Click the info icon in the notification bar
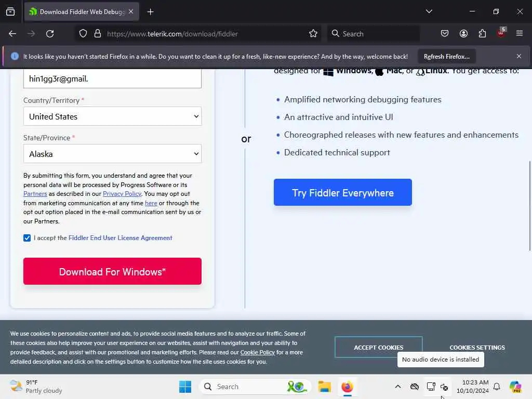The height and width of the screenshot is (399, 532). coord(15,56)
